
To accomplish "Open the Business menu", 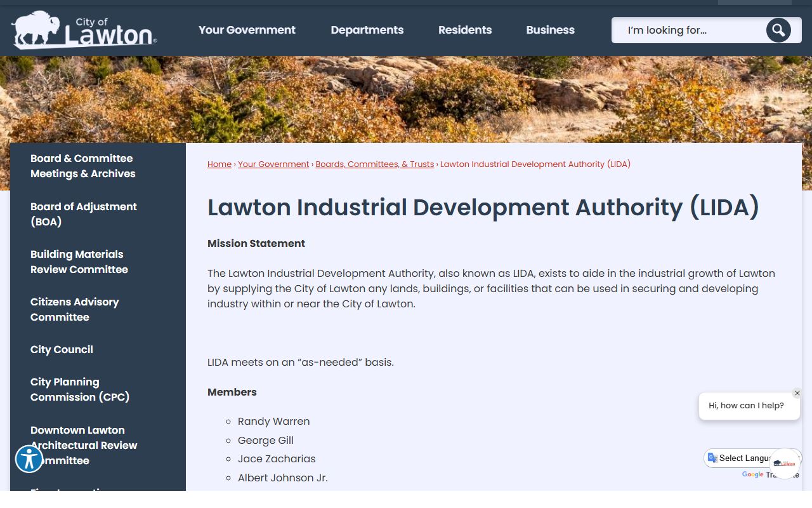I will pos(551,30).
